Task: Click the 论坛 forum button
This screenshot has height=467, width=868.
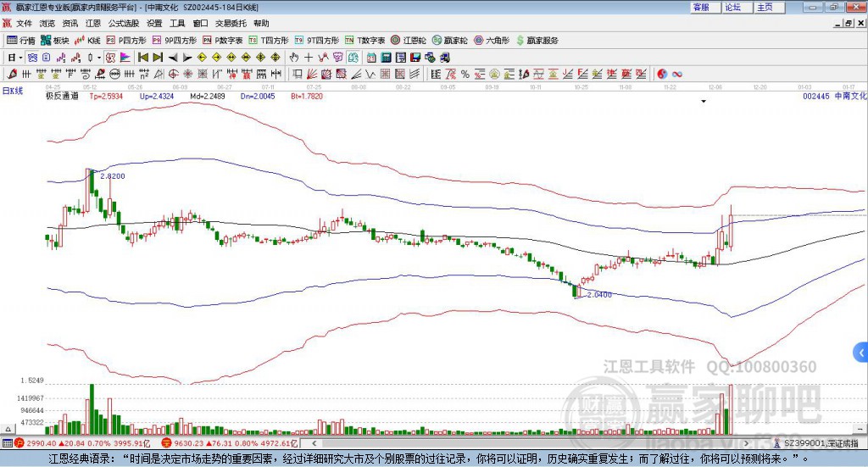Action: click(x=737, y=7)
